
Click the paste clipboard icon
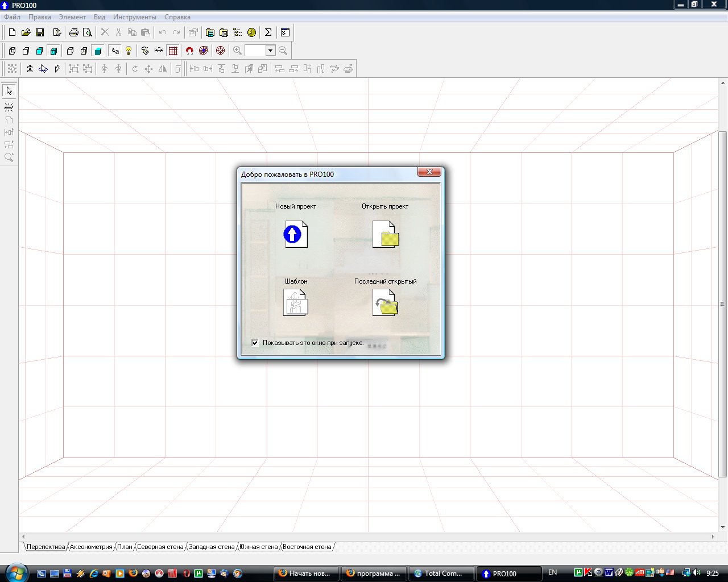click(x=146, y=32)
